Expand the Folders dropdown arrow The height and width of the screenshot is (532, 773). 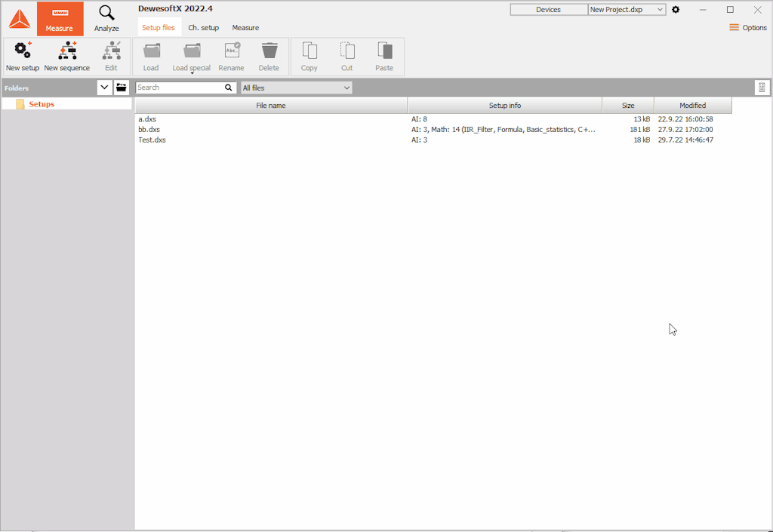(x=104, y=88)
